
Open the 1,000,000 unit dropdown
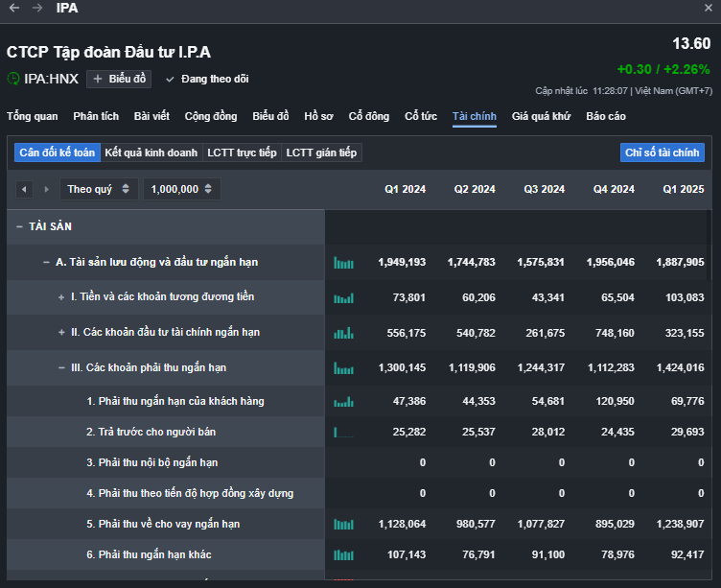(x=181, y=189)
